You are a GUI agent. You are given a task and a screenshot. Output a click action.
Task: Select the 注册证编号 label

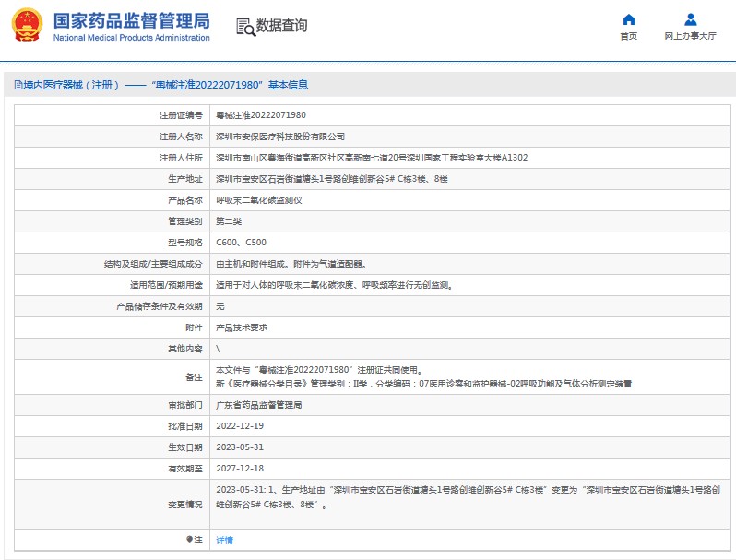[x=181, y=115]
